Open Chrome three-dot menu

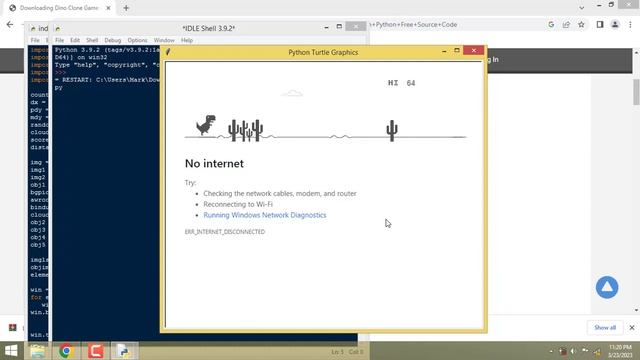coord(630,24)
